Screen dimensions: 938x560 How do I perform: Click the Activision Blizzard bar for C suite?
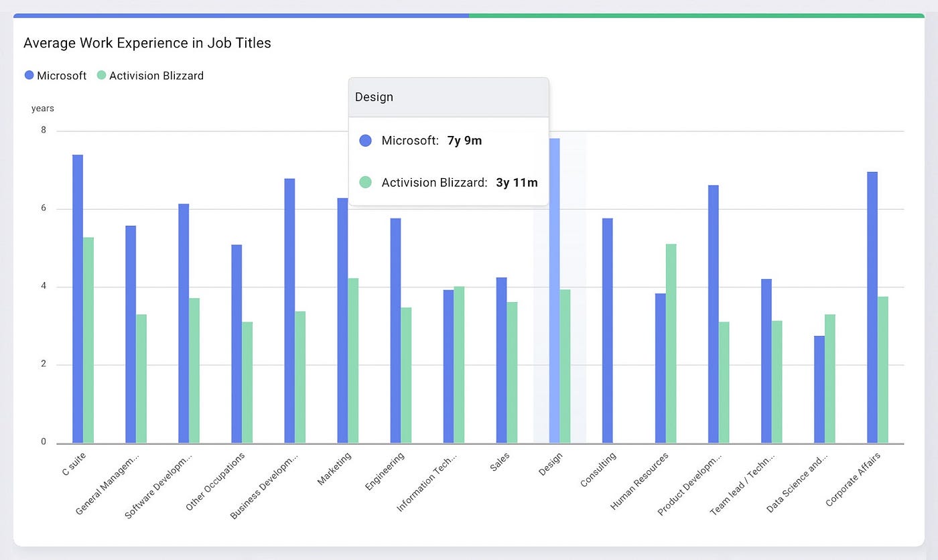pos(88,340)
